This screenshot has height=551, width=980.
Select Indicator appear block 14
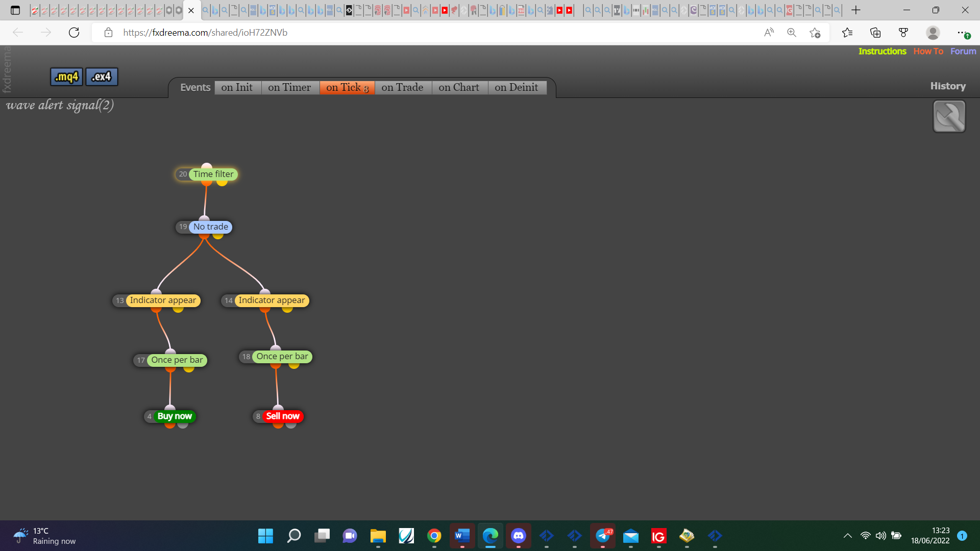tap(265, 300)
